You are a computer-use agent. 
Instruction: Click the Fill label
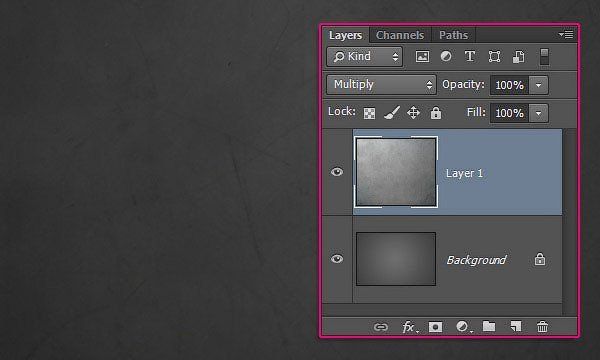pyautogui.click(x=476, y=112)
